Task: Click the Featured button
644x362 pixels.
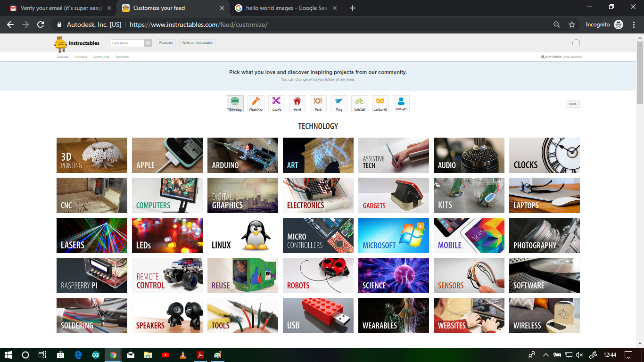Action: click(166, 43)
